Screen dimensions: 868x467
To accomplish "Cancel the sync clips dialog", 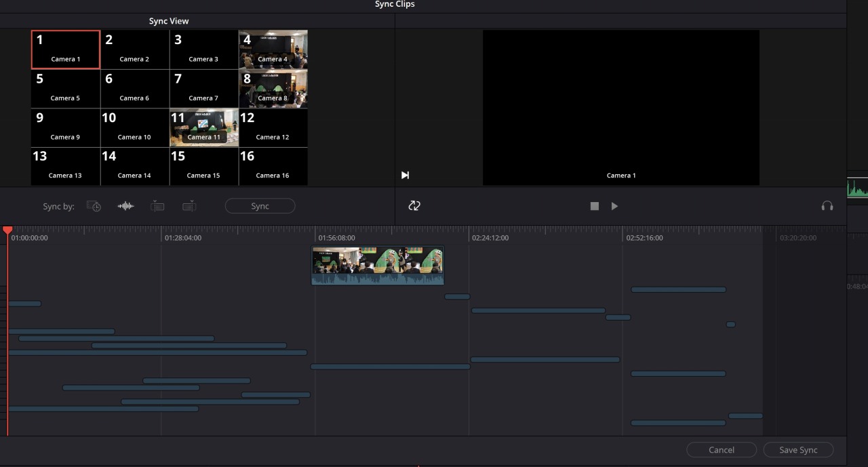I will pyautogui.click(x=721, y=450).
